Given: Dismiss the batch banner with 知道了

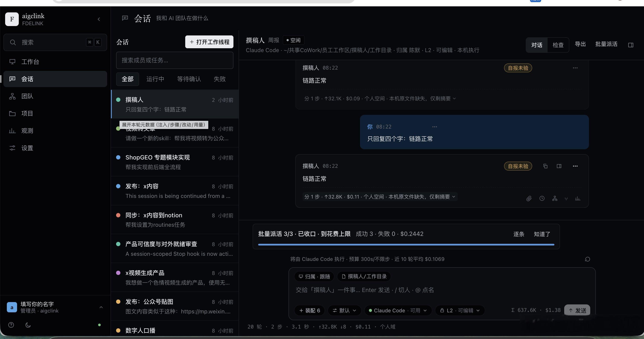Looking at the screenshot, I should click(x=542, y=234).
